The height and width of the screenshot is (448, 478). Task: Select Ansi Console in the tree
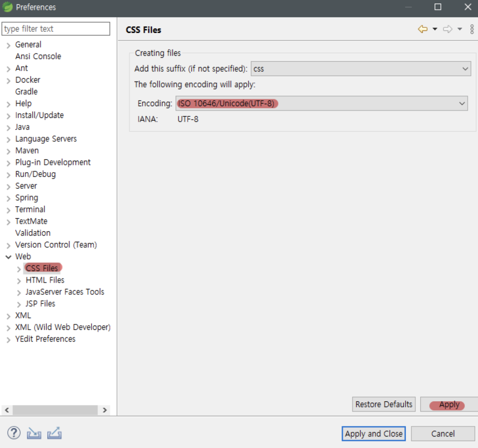[38, 56]
